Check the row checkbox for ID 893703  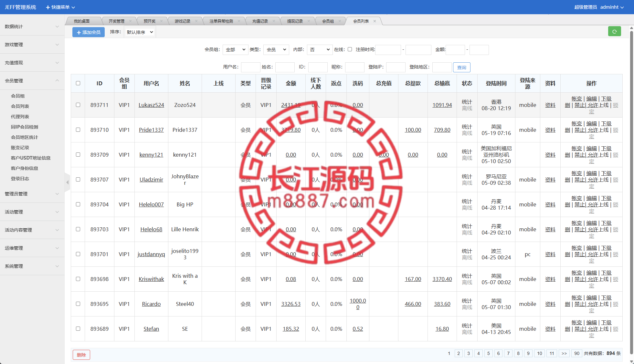(78, 229)
